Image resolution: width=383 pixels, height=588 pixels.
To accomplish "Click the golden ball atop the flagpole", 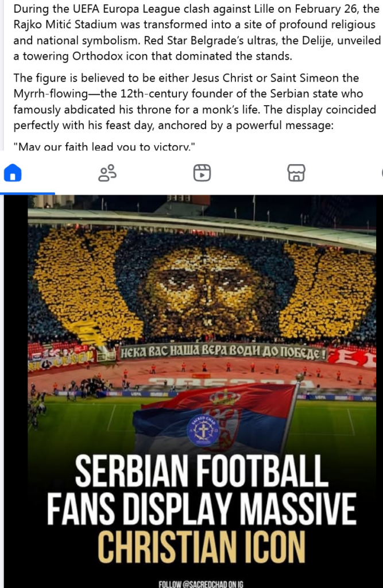I will click(299, 377).
